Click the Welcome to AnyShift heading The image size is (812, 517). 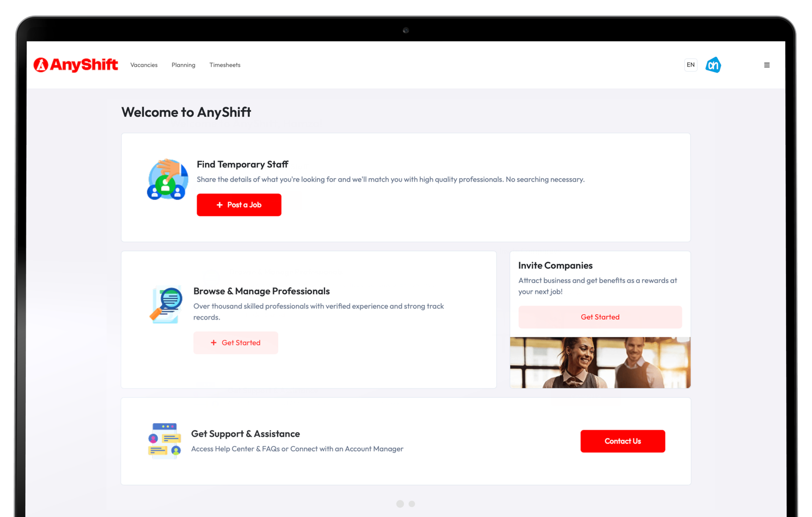coord(186,112)
